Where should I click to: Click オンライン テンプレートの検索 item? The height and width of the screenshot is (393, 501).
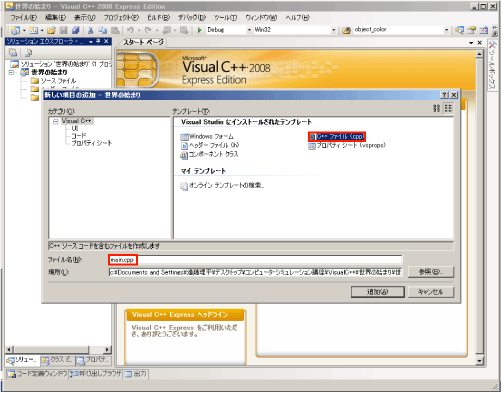click(x=222, y=186)
